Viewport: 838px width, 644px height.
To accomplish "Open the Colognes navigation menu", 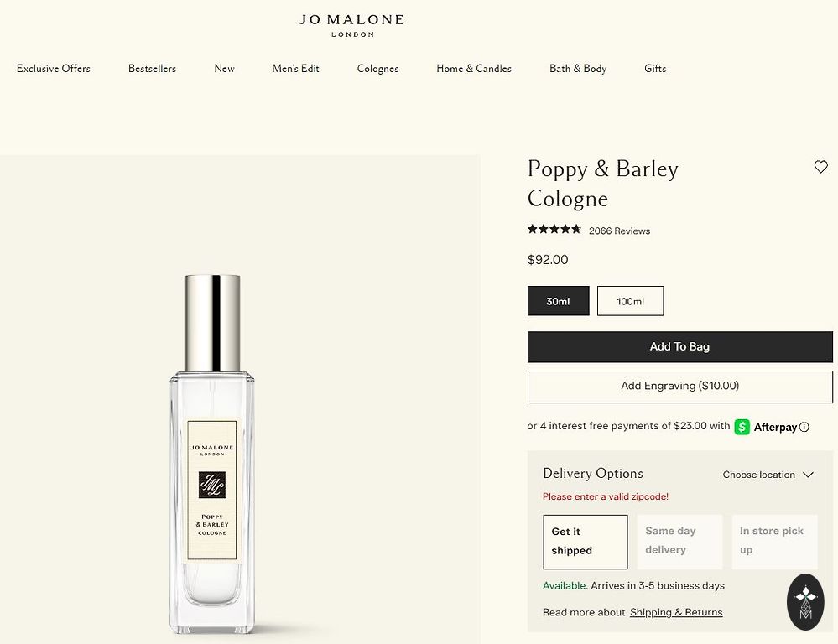I will pos(377,69).
